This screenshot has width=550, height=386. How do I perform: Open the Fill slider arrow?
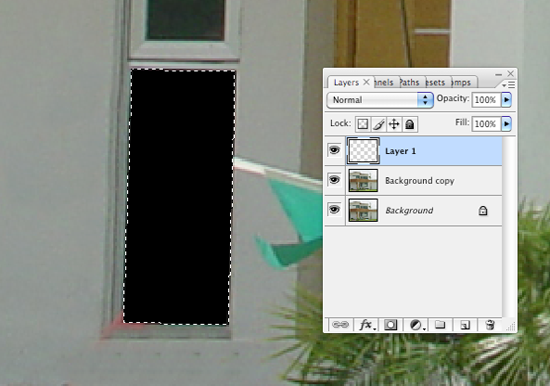506,124
